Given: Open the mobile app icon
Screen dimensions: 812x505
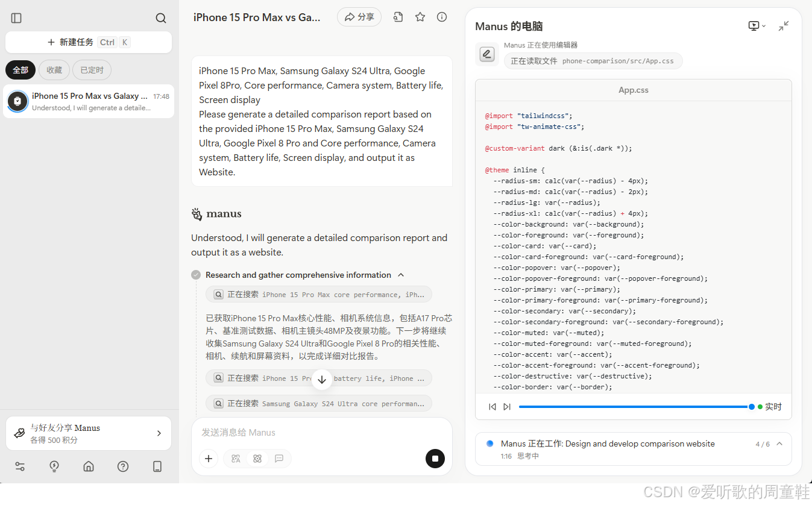Looking at the screenshot, I should (157, 466).
